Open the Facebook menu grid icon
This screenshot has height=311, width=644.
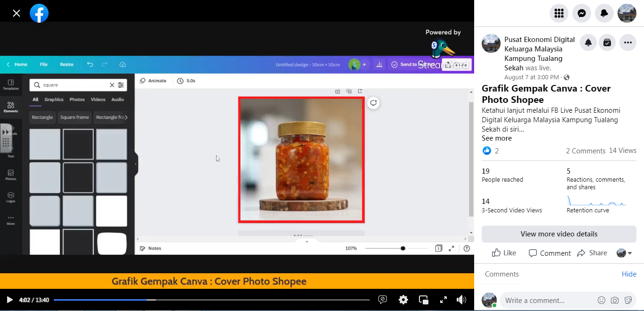(x=559, y=13)
